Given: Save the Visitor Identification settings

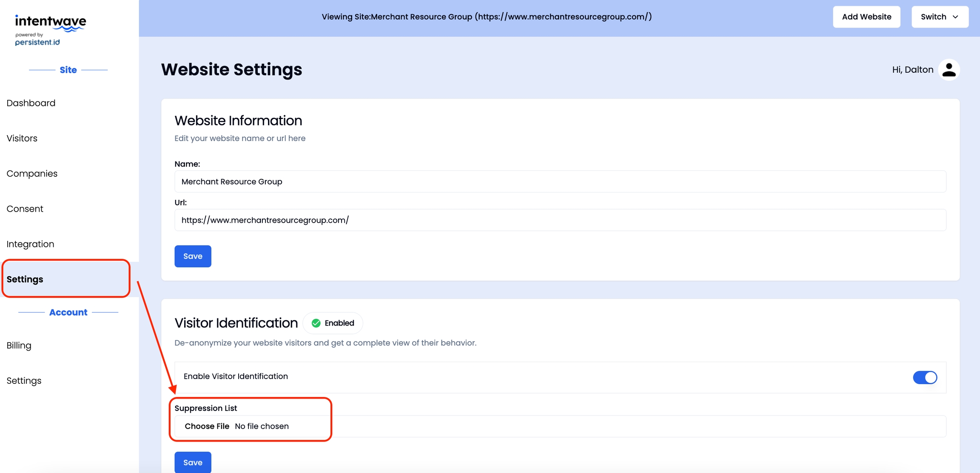Looking at the screenshot, I should click(x=193, y=462).
